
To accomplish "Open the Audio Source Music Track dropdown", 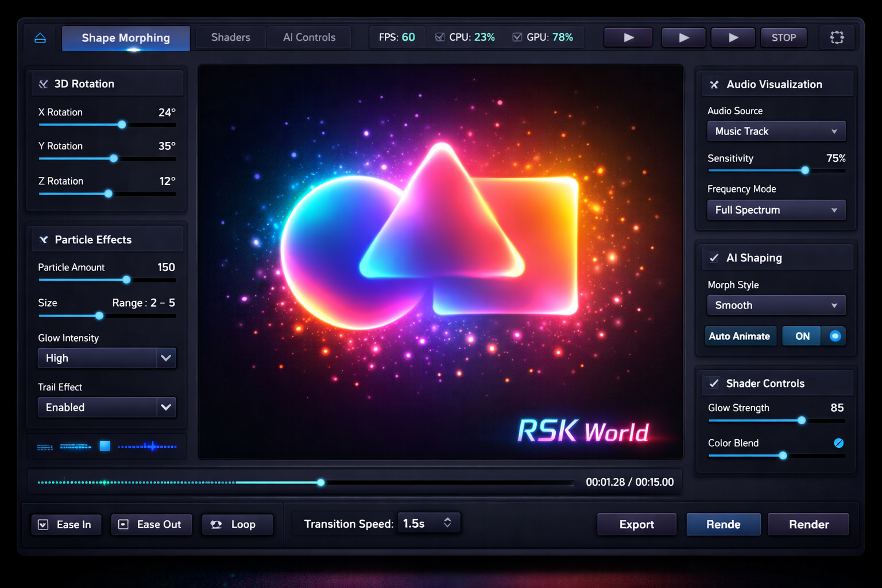I will [776, 131].
